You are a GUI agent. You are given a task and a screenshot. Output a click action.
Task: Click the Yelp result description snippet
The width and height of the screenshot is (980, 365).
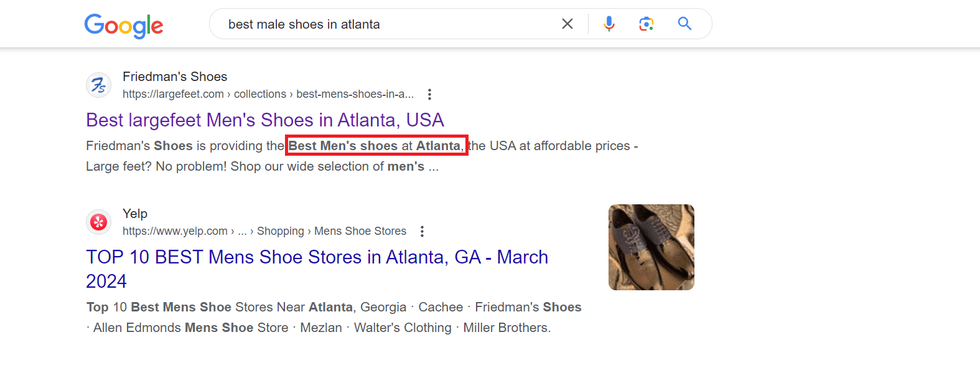tap(334, 317)
